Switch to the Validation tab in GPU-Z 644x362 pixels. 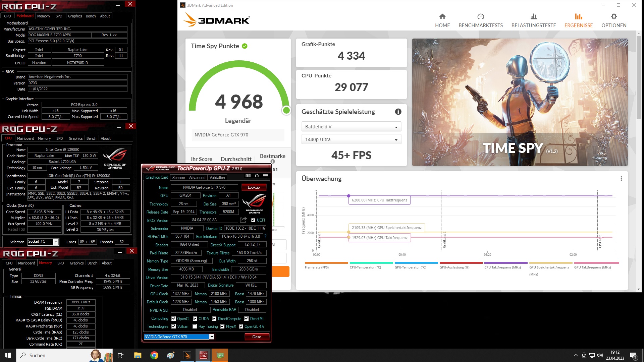pyautogui.click(x=217, y=178)
